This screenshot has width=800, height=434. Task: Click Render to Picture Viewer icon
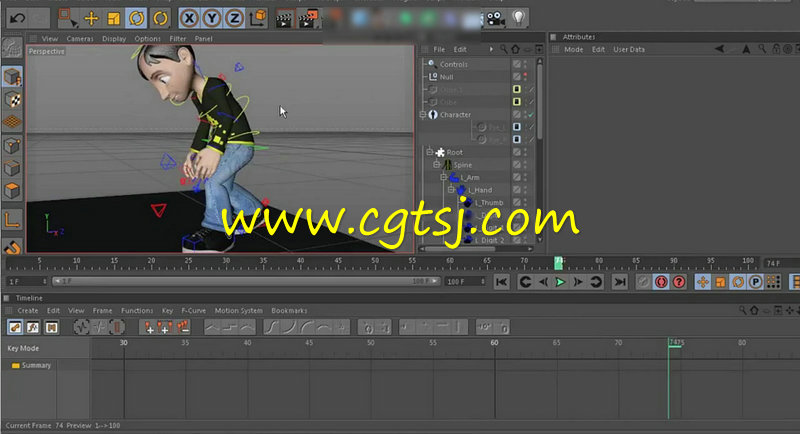(x=308, y=19)
